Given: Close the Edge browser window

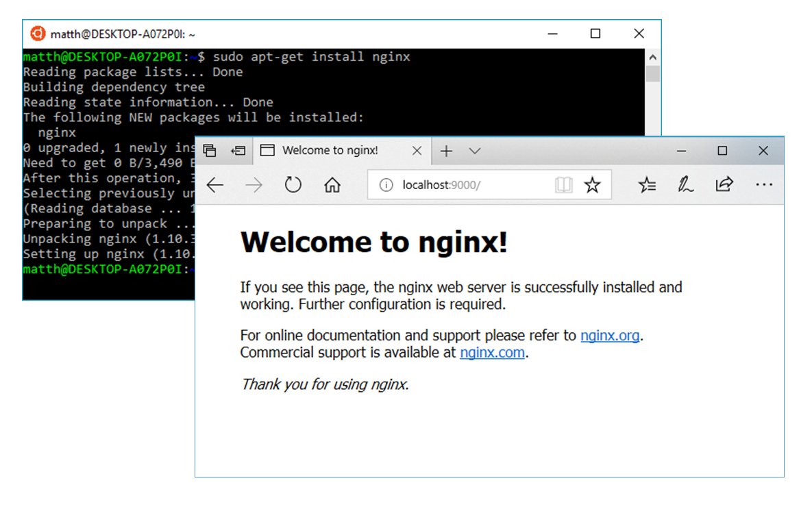Looking at the screenshot, I should point(763,151).
